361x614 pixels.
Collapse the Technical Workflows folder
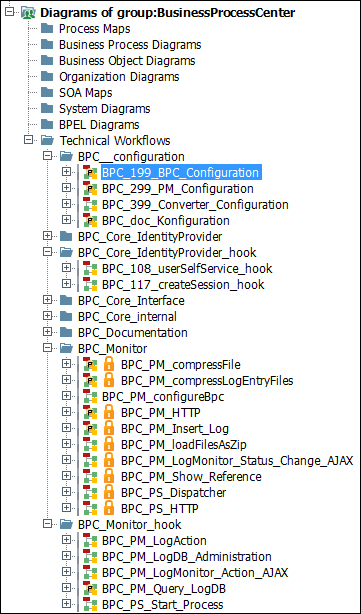coord(29,141)
